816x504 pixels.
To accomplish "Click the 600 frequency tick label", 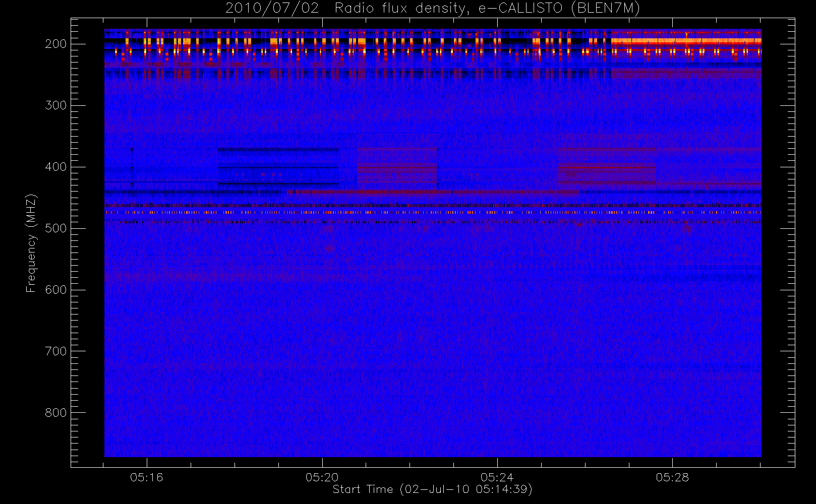I will coord(56,290).
